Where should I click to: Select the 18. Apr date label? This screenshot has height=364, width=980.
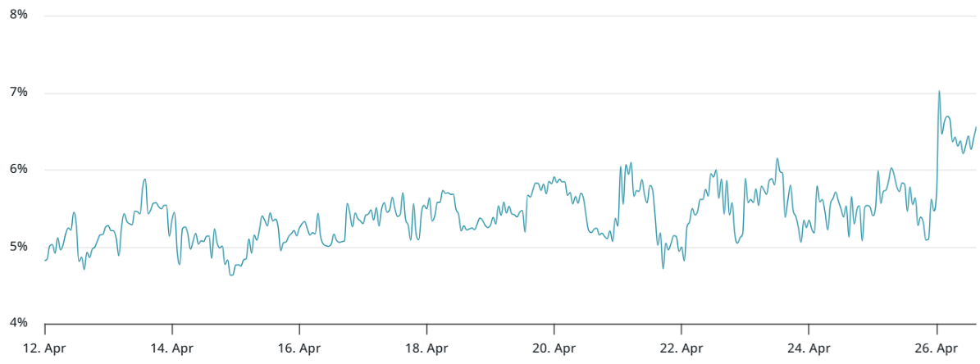tap(426, 348)
